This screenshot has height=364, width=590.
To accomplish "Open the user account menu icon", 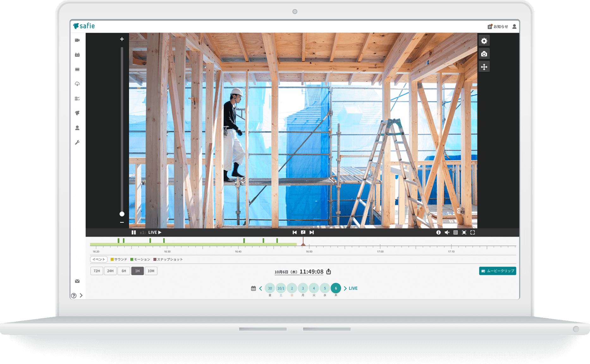I will click(x=514, y=27).
